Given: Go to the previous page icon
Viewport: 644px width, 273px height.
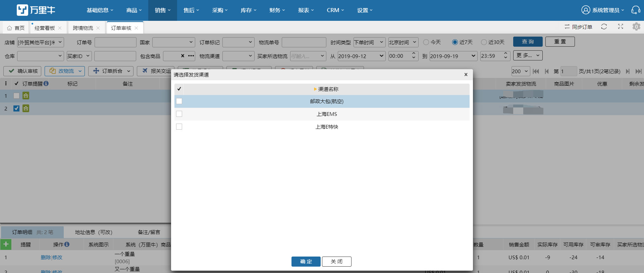Looking at the screenshot, I should [x=547, y=71].
